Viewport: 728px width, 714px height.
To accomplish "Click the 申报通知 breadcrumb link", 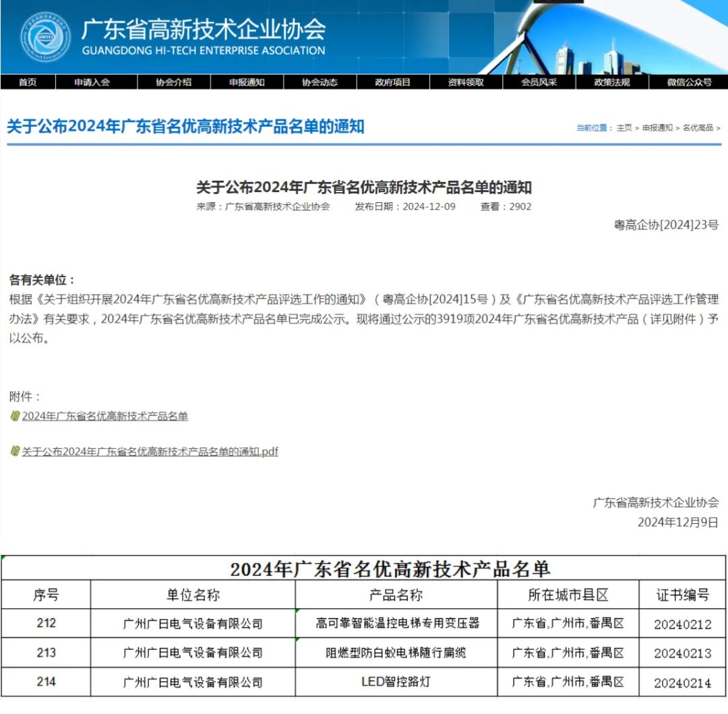I will (657, 127).
